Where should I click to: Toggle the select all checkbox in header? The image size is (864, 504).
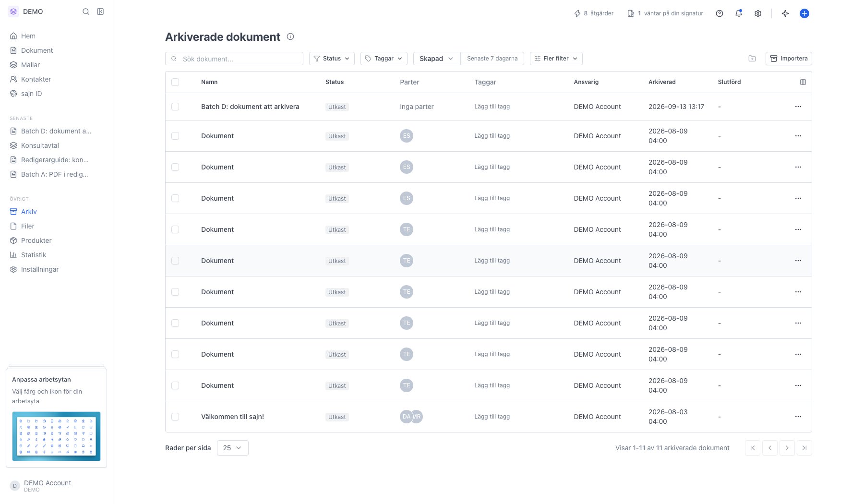click(x=175, y=82)
